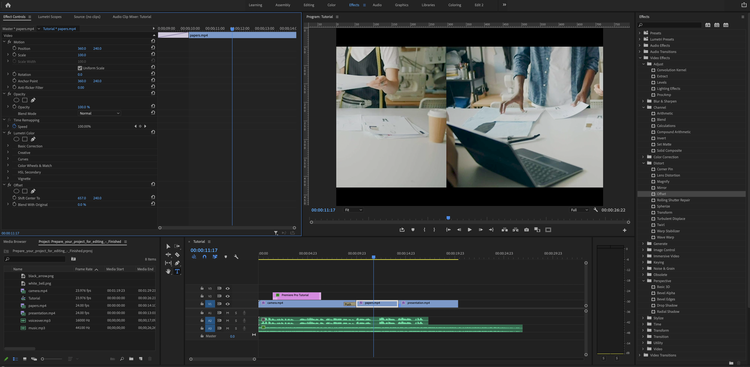Select the Slip tool
The image size is (750, 367).
tap(168, 263)
